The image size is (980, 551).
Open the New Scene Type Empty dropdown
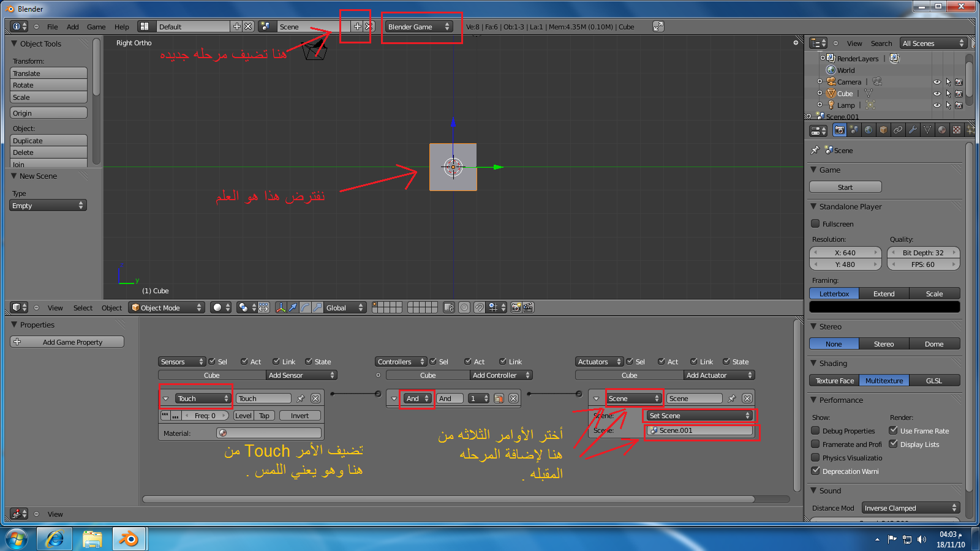point(48,206)
